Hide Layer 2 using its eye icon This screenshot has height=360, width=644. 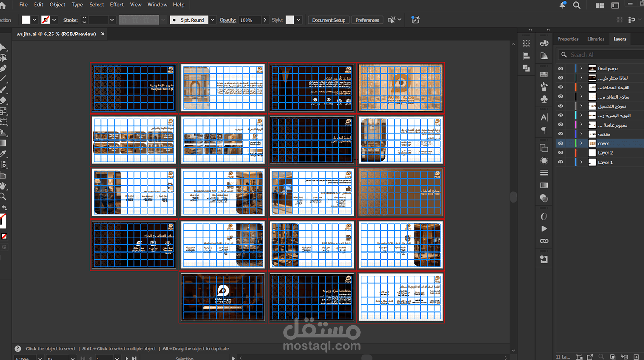point(560,153)
